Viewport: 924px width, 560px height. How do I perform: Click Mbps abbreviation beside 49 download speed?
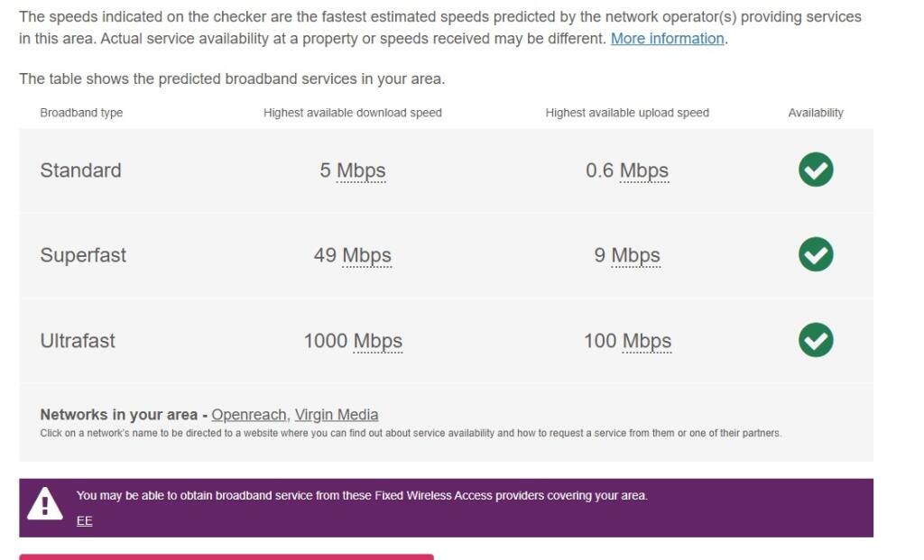click(366, 255)
